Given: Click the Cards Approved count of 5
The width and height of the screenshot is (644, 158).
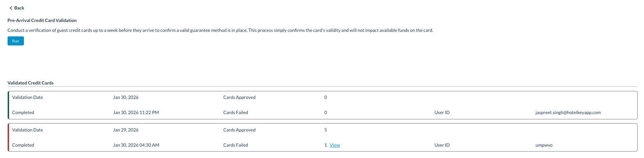Looking at the screenshot, I should click(326, 130).
